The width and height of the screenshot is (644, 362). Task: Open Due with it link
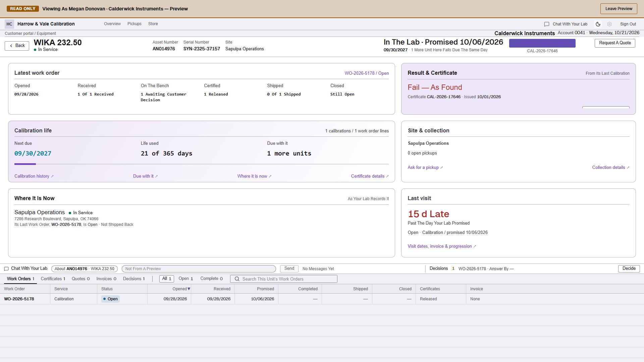(145, 176)
